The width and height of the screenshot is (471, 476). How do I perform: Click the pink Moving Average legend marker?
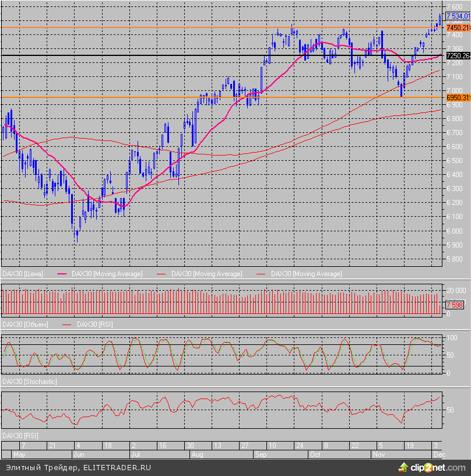click(64, 273)
